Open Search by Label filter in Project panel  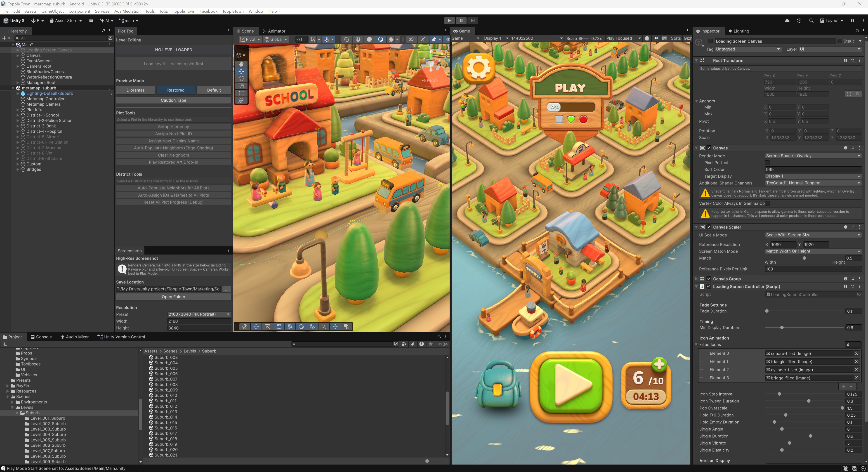click(413, 344)
